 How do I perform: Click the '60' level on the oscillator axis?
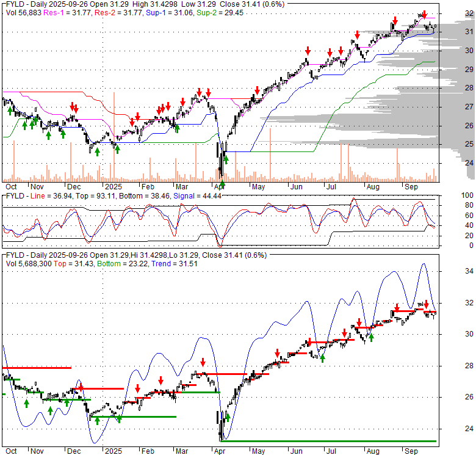click(469, 216)
